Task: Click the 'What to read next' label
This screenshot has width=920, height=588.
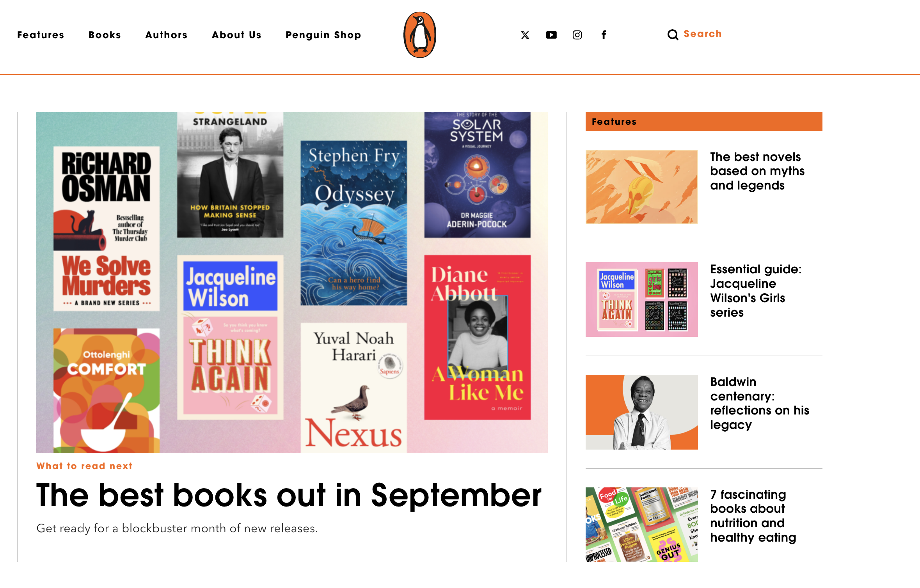Action: point(84,466)
